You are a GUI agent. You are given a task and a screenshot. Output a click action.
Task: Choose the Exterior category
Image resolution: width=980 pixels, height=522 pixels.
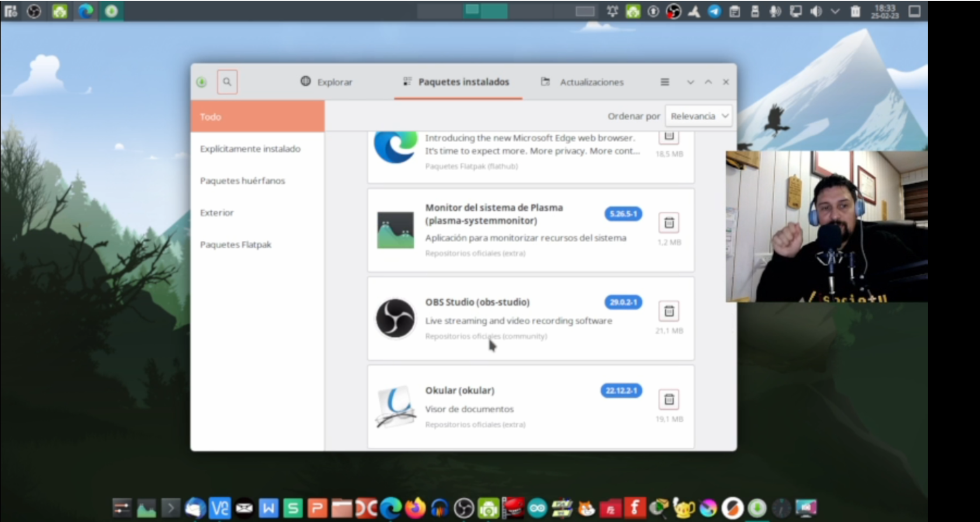[x=217, y=213]
